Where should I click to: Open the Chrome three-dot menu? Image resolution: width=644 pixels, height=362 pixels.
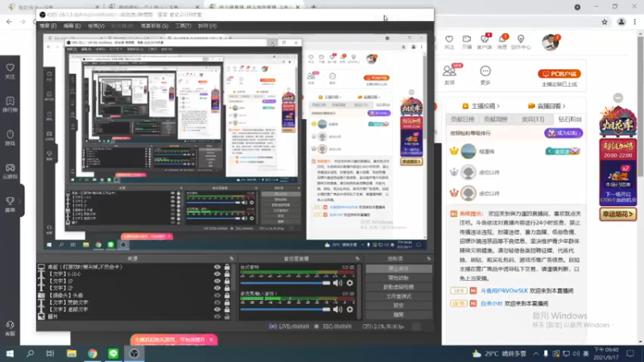point(635,23)
